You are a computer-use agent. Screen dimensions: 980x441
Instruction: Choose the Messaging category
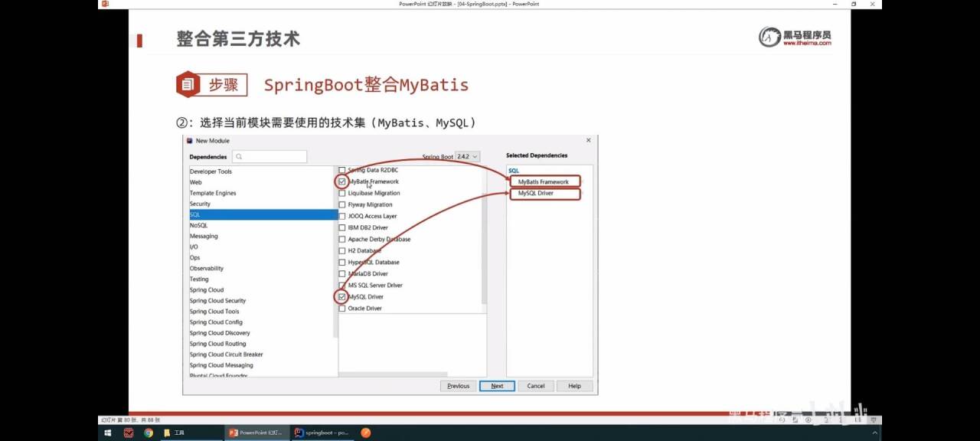click(204, 236)
